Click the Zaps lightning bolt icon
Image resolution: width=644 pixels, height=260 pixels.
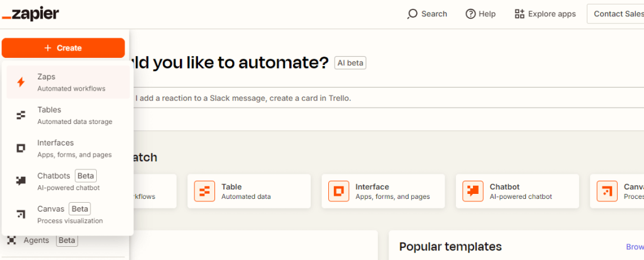(21, 82)
